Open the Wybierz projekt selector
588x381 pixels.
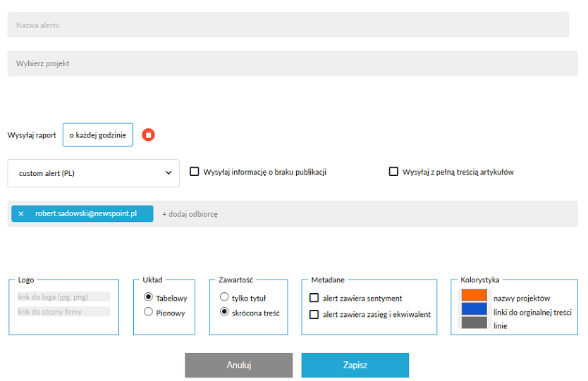[288, 63]
